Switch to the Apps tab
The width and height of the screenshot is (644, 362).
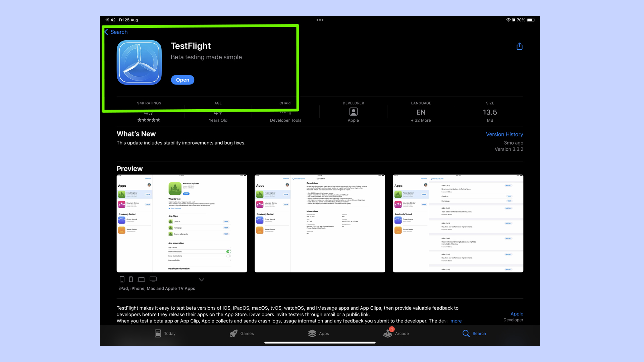[323, 333]
